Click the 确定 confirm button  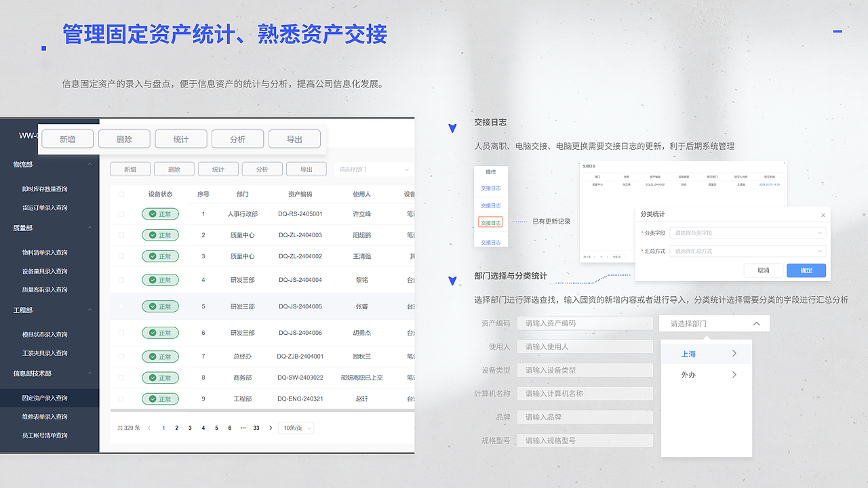(806, 270)
